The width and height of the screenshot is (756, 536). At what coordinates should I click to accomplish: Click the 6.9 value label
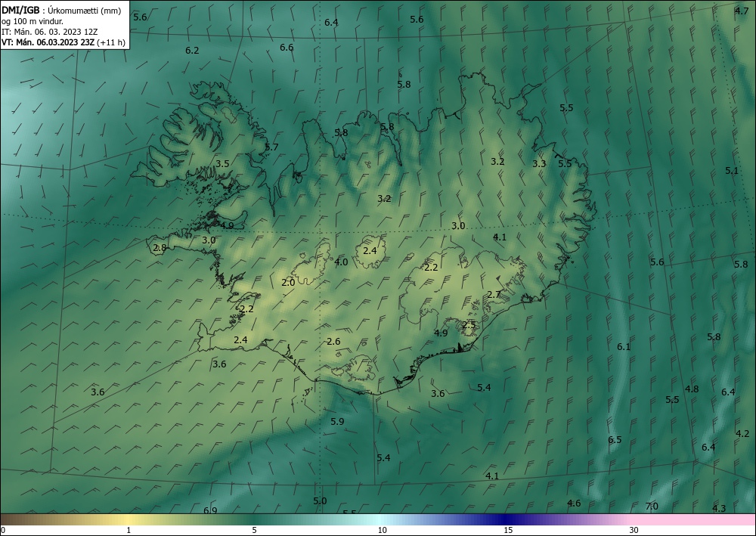coord(210,510)
